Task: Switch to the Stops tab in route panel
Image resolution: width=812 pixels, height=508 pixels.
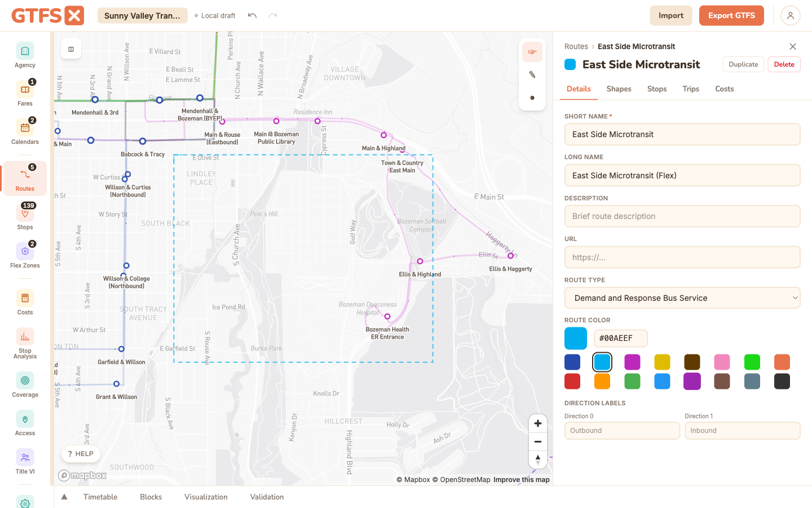Action: [657, 89]
